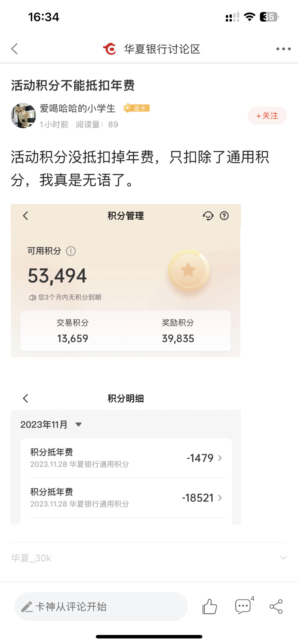Expand the -1479 points entry chevron
This screenshot has width=298, height=644.
click(220, 458)
